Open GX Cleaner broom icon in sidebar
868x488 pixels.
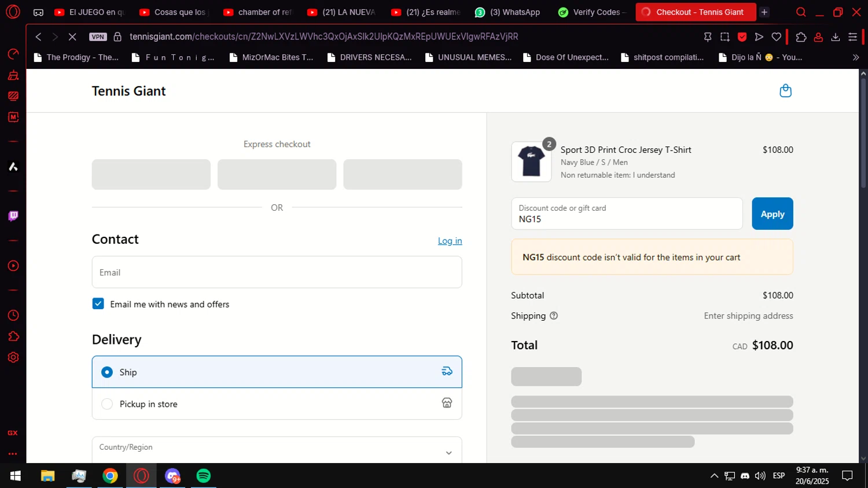(13, 75)
